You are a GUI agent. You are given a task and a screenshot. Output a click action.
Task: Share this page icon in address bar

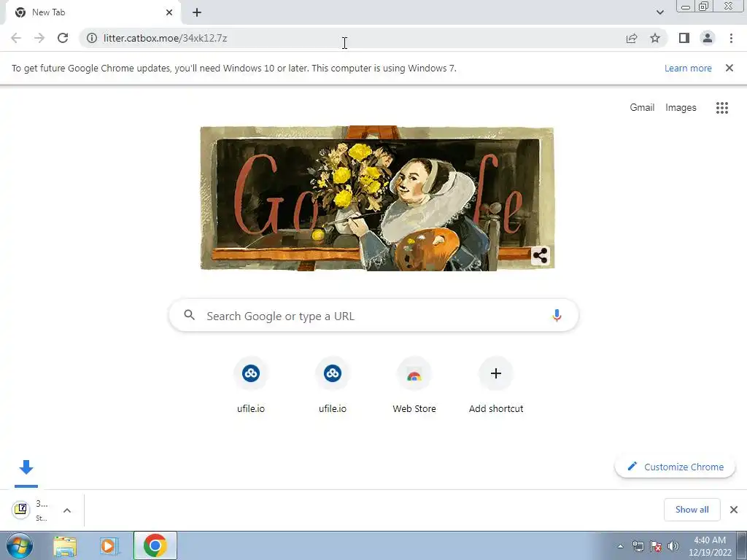[x=632, y=38]
